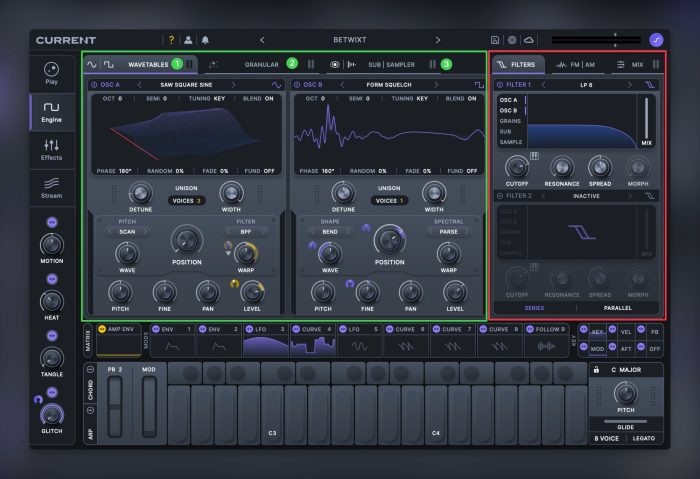Click the save preset disk icon
Image resolution: width=700 pixels, height=479 pixels.
495,40
